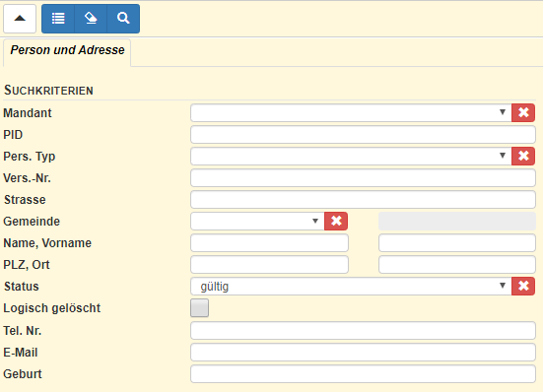Click the Suchkriterien heading
Screen dimensions: 543x392
tap(48, 91)
